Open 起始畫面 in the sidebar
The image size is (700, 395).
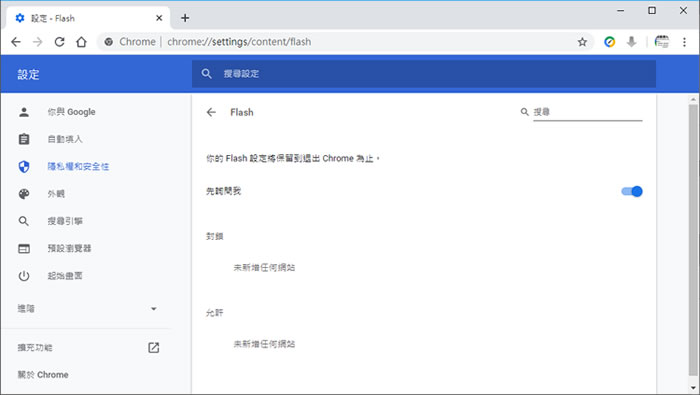point(65,276)
